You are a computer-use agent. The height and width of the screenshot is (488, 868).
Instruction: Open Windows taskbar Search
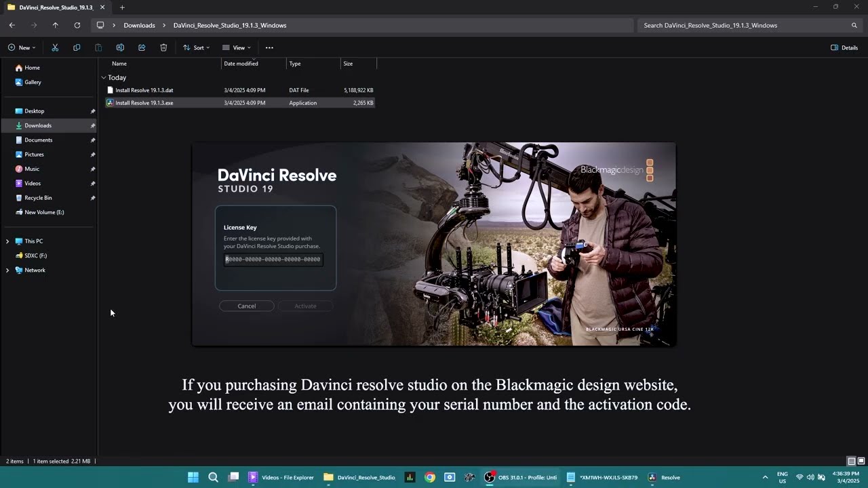click(x=213, y=477)
